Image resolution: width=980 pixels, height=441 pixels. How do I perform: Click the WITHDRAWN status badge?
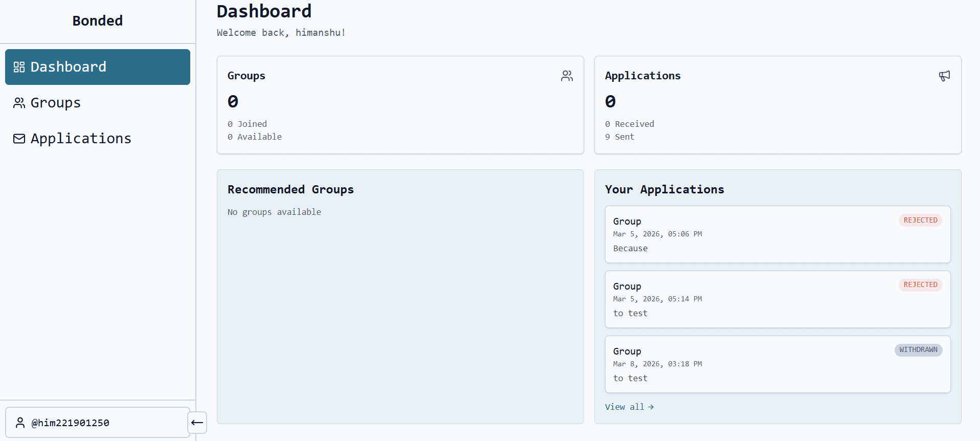[918, 350]
